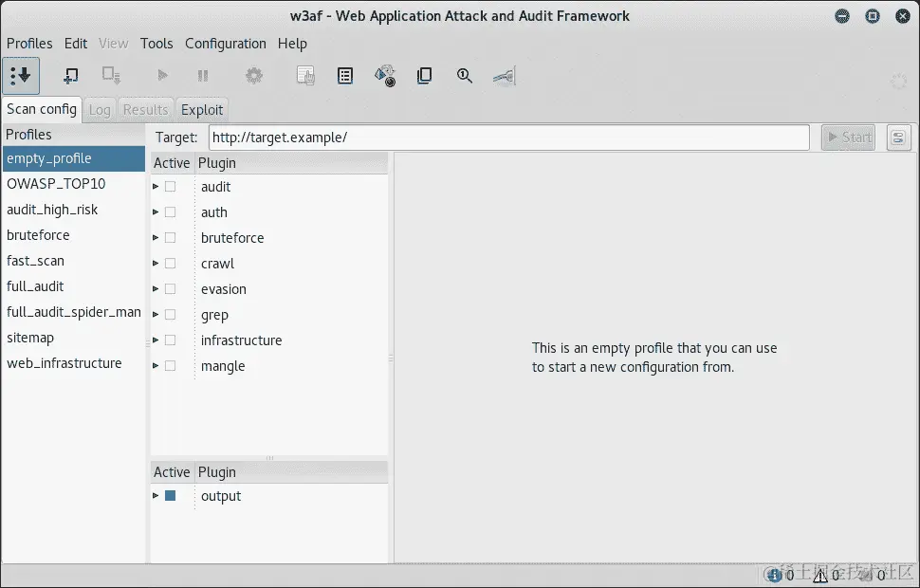Select the full_audit profile

74,286
